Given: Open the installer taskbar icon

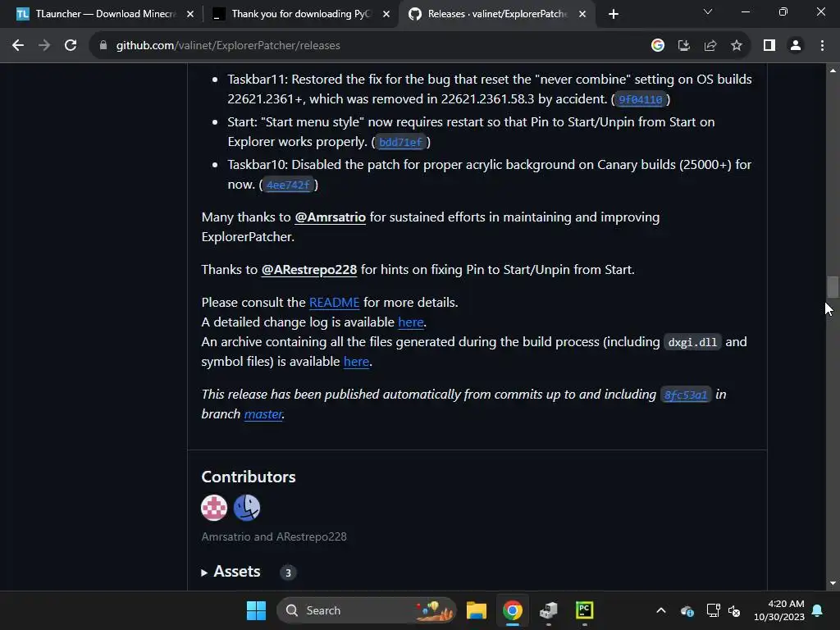Looking at the screenshot, I should tap(549, 610).
